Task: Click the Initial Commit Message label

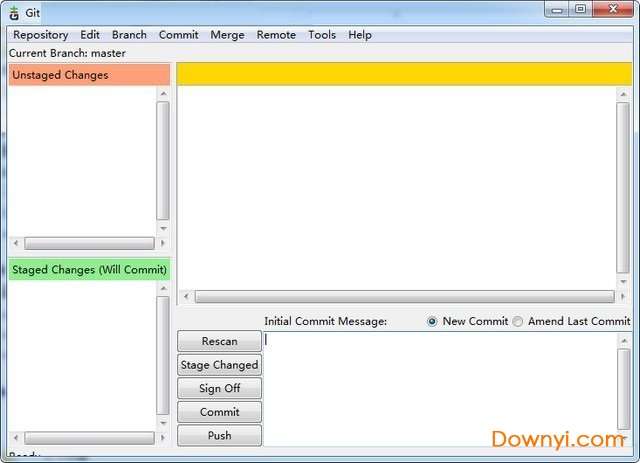Action: pos(325,321)
